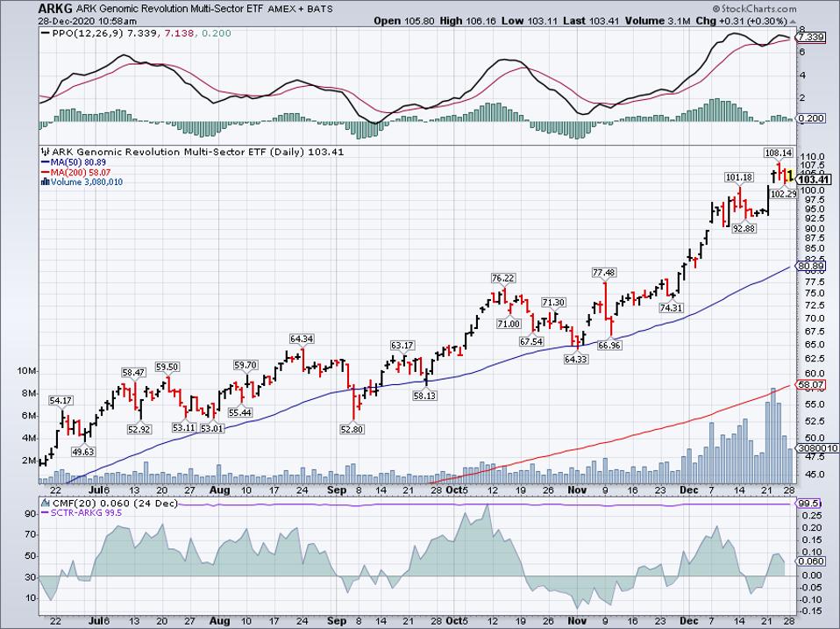Click the MA(200) 58.07 legend entry
The image size is (840, 629).
pyautogui.click(x=75, y=172)
